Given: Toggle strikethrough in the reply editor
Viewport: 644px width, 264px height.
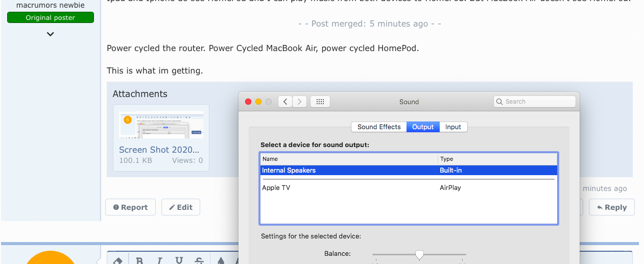Looking at the screenshot, I should coord(199,261).
